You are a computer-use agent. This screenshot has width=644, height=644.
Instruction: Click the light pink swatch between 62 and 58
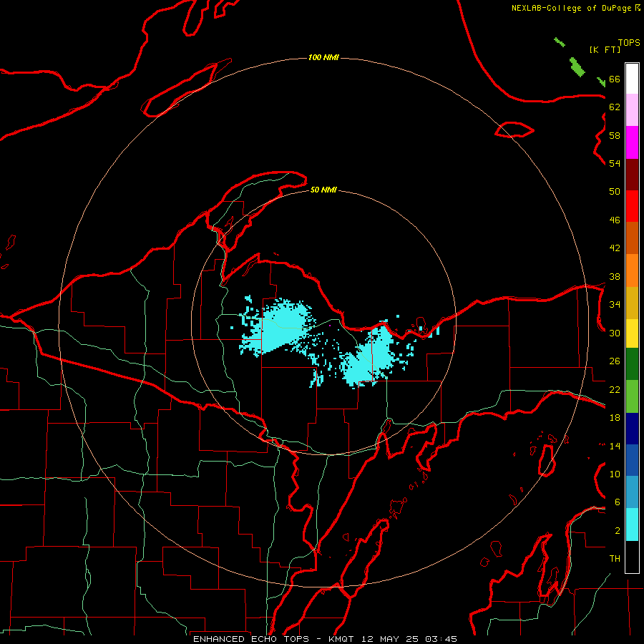(x=632, y=109)
